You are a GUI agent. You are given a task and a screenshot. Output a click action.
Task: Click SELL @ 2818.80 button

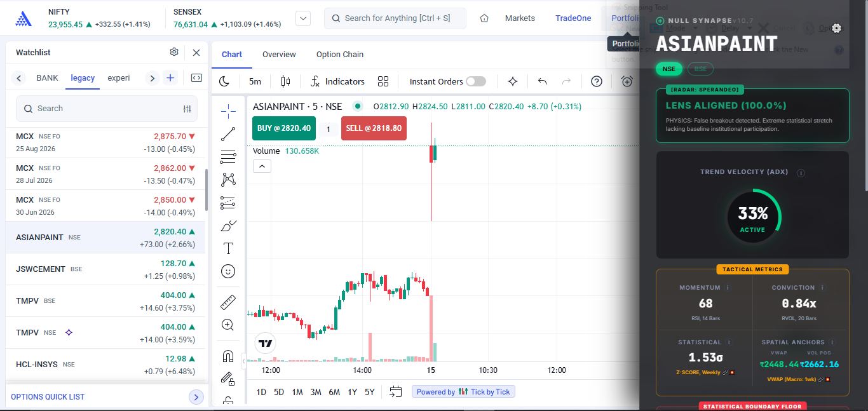[x=374, y=128]
